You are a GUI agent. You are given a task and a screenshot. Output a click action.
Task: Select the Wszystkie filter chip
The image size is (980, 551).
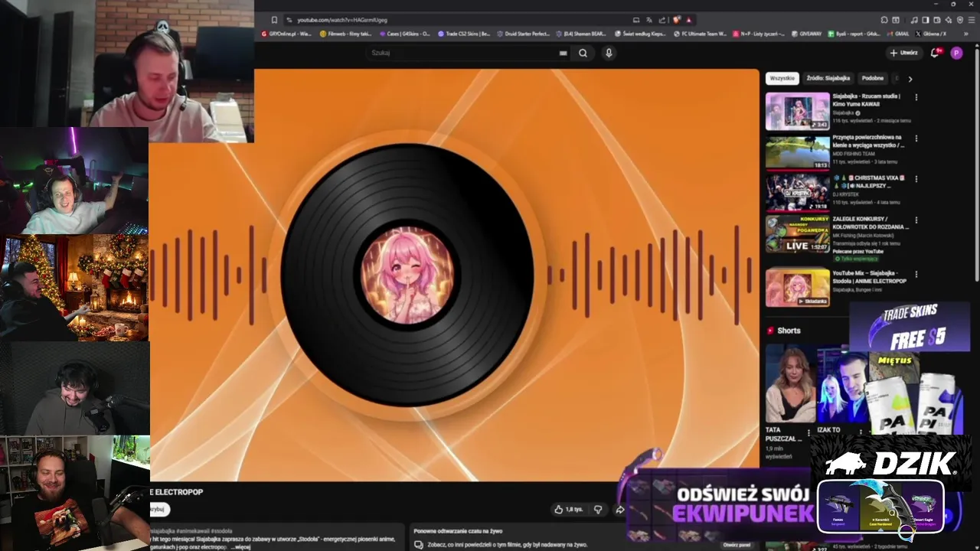pos(782,78)
